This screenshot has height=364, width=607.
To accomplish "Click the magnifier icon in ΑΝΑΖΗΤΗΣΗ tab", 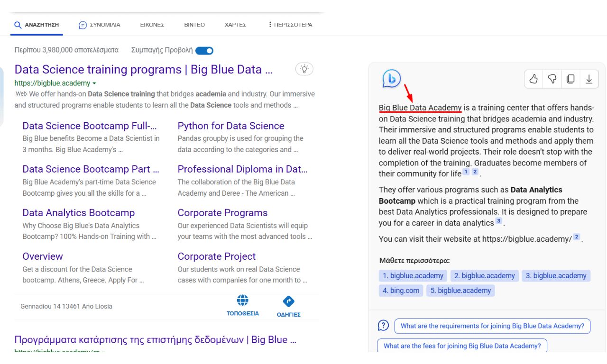I will click(18, 25).
